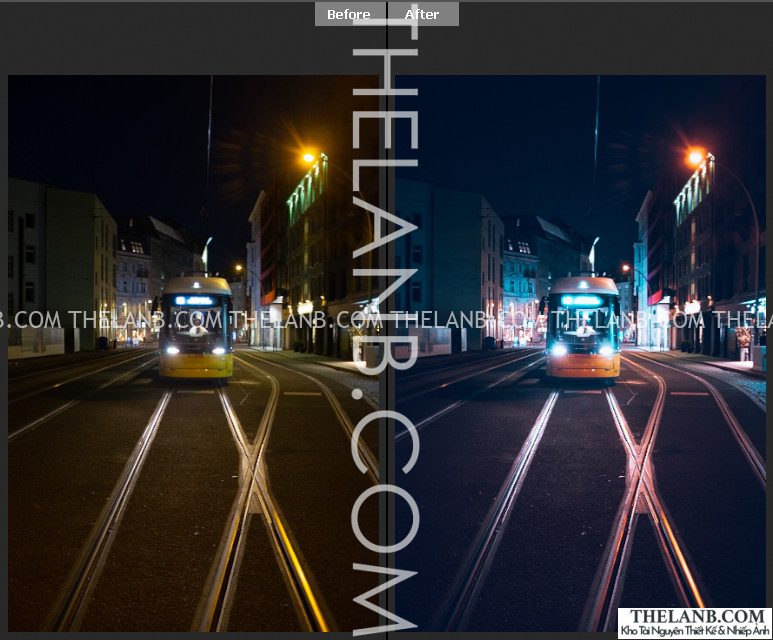Click the Kho Tài Nguyên Thiết Kế tagline

point(694,631)
